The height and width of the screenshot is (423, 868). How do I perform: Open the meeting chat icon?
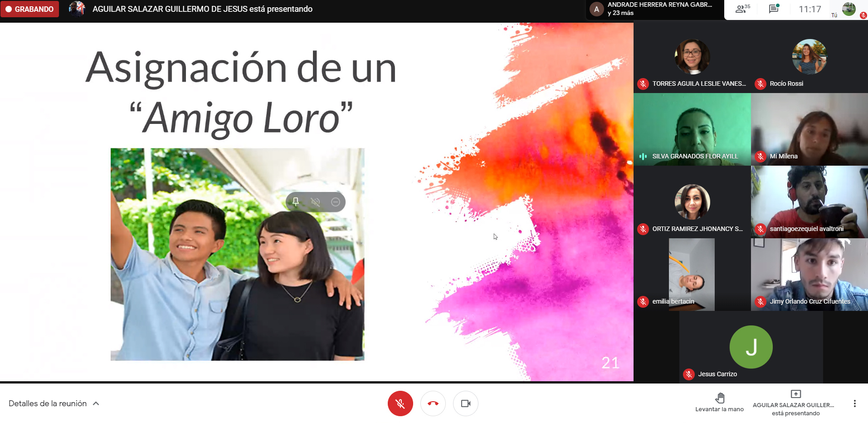(x=774, y=9)
